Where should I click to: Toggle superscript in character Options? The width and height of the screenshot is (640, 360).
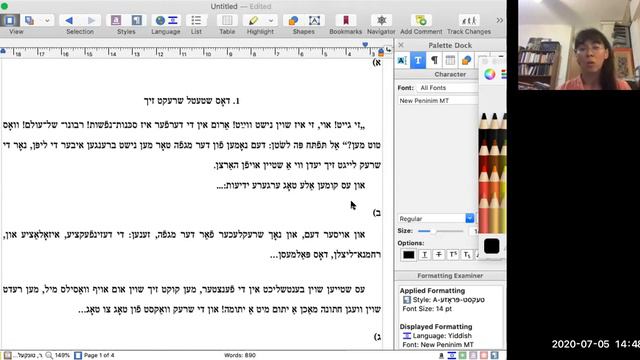tap(453, 255)
